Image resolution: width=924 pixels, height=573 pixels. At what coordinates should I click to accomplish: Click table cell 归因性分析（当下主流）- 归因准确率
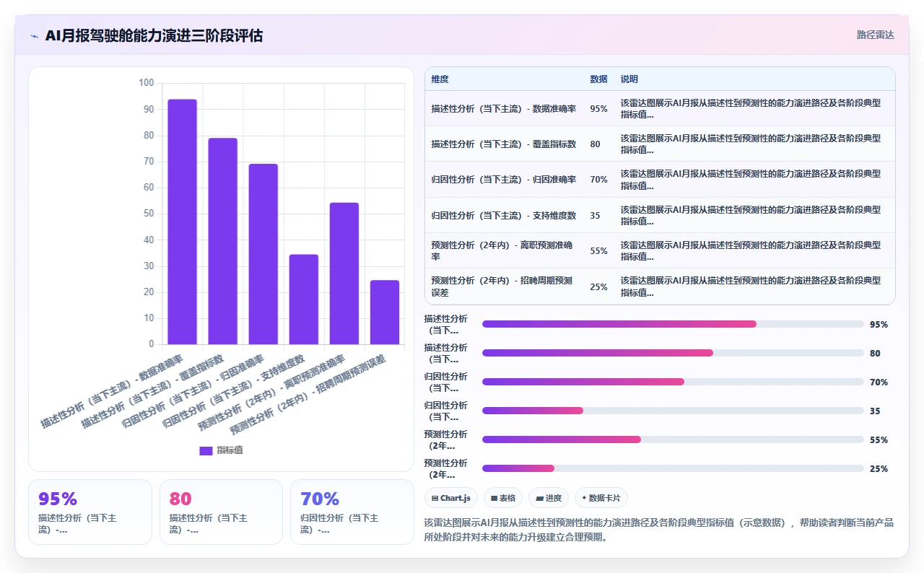504,180
